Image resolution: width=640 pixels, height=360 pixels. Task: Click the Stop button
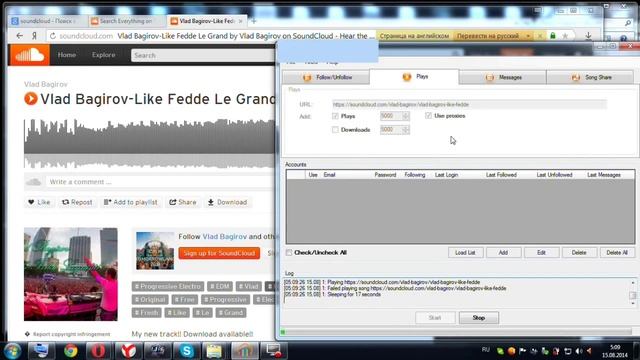tap(479, 318)
